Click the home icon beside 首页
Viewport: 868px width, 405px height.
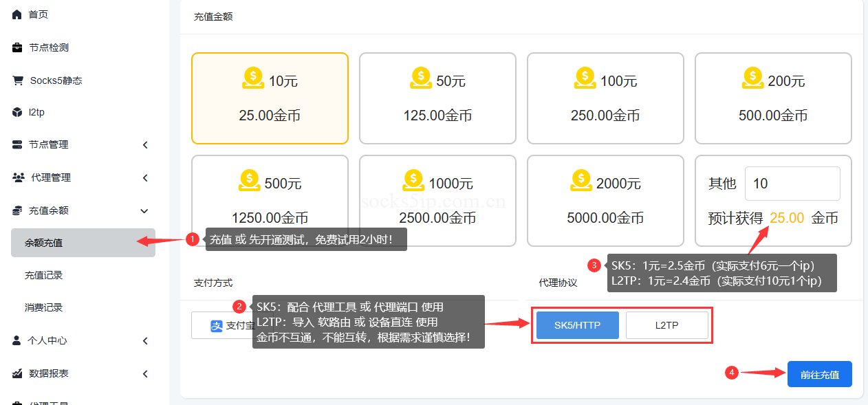pos(17,14)
